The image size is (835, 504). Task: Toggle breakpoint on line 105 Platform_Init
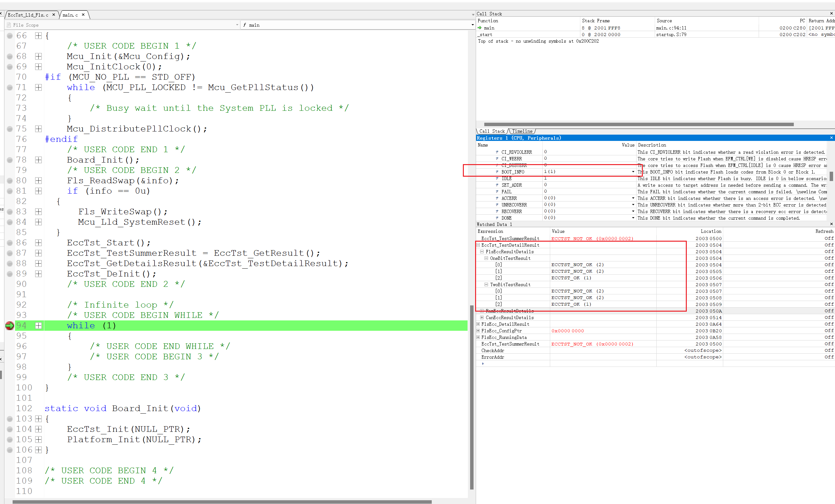click(10, 440)
